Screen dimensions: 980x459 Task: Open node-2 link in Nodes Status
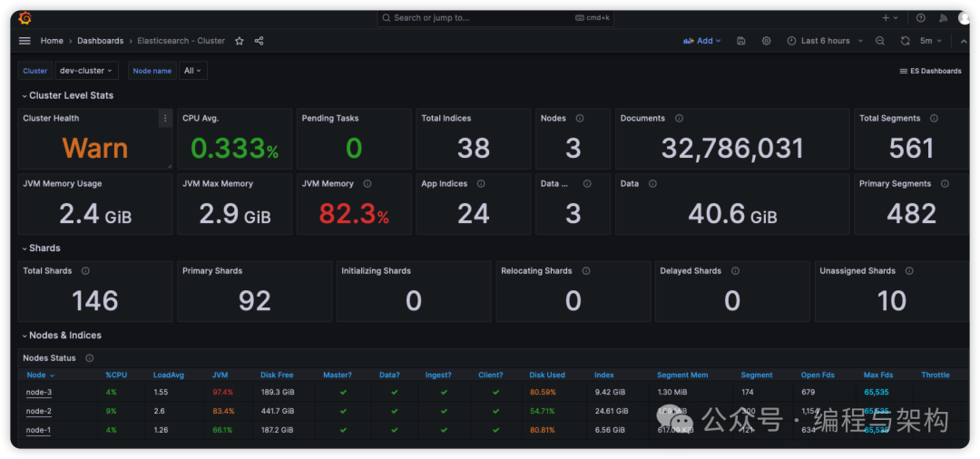(38, 411)
